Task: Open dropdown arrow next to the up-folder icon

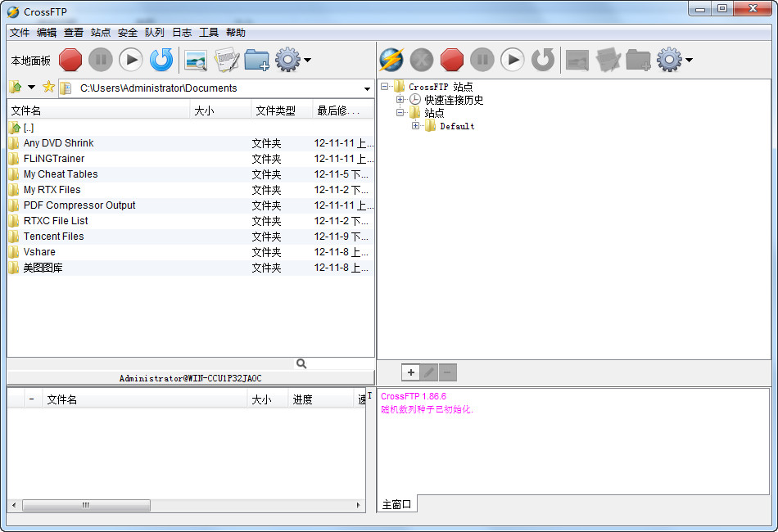Action: click(x=32, y=88)
